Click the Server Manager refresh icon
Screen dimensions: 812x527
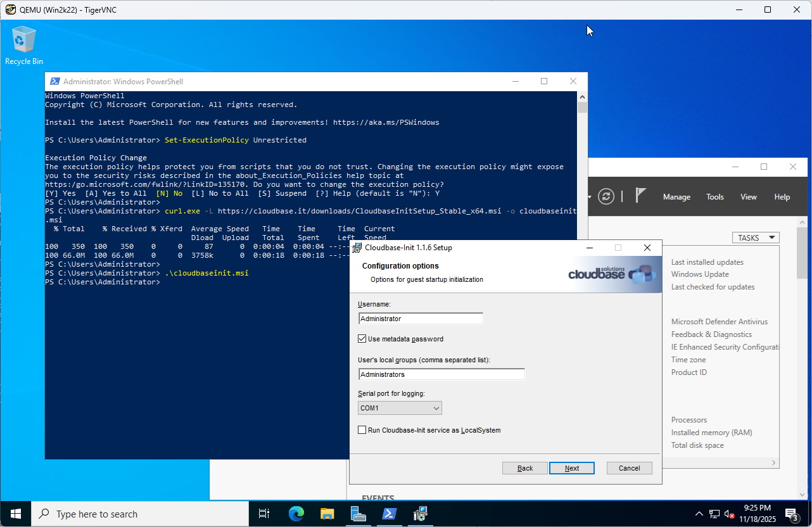(x=606, y=196)
